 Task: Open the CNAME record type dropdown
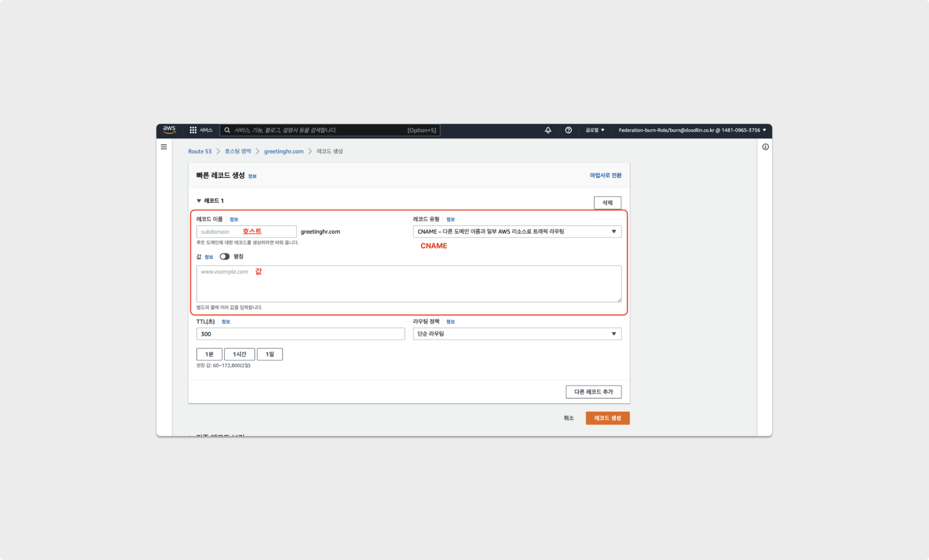click(x=517, y=232)
